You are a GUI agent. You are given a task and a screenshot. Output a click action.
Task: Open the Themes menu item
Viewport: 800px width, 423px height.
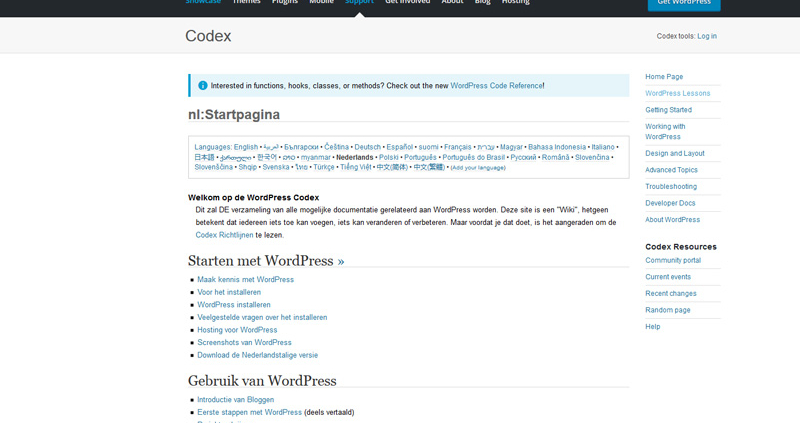pyautogui.click(x=246, y=2)
